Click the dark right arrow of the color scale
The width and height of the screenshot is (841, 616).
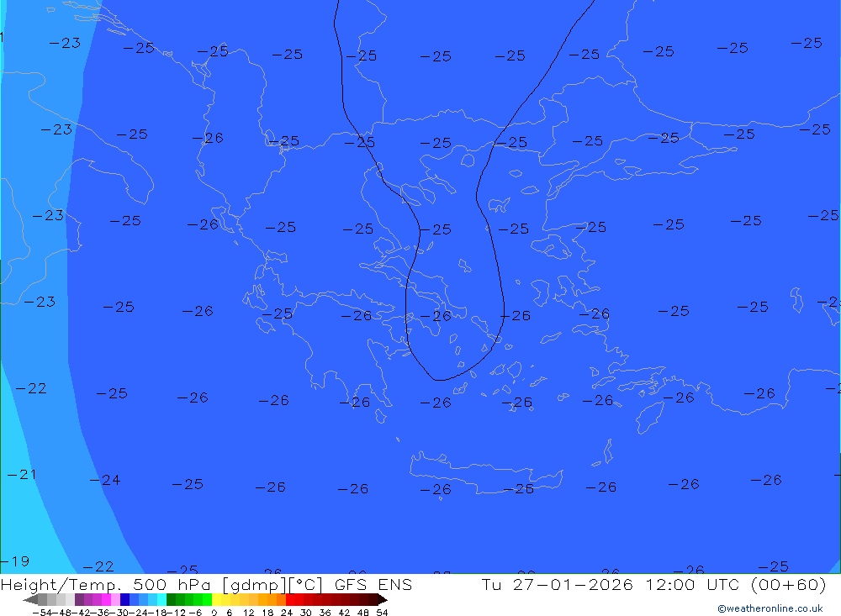pyautogui.click(x=383, y=600)
